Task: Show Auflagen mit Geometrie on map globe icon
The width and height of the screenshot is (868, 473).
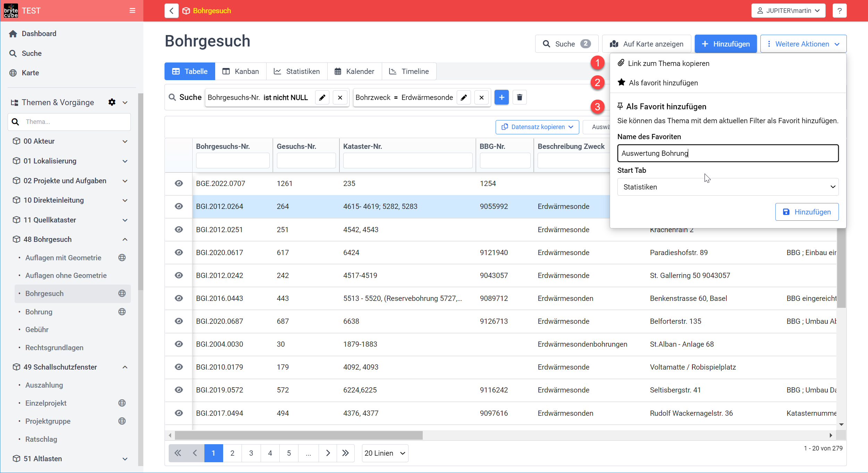Action: tap(122, 257)
